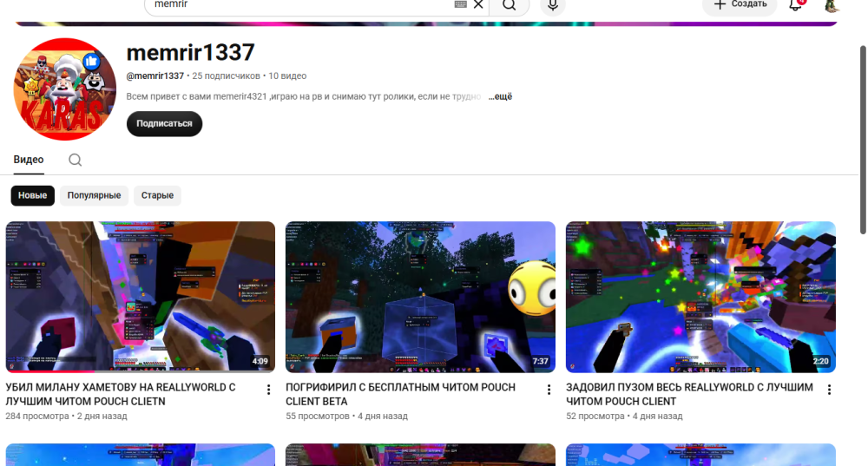
Task: Clear the search field with X icon
Action: (x=478, y=4)
